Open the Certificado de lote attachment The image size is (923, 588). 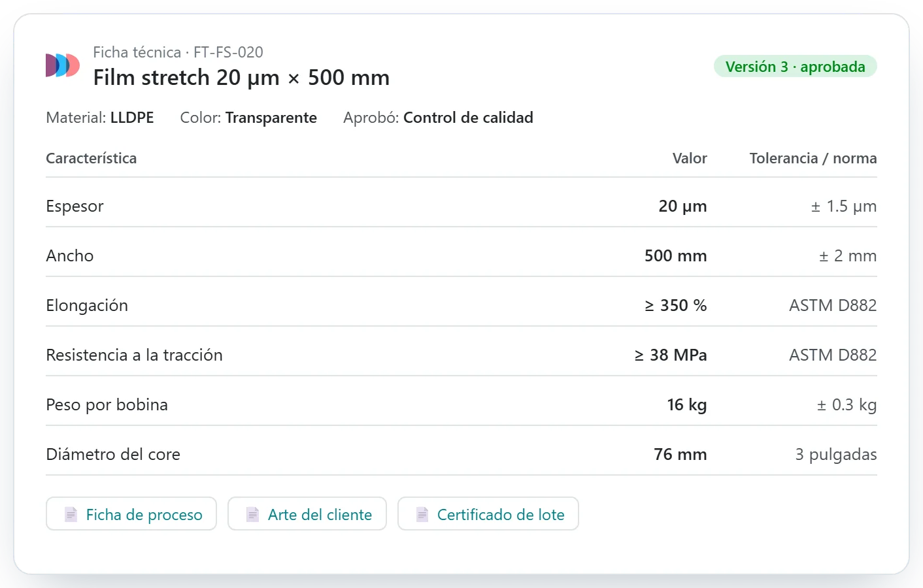pos(488,514)
